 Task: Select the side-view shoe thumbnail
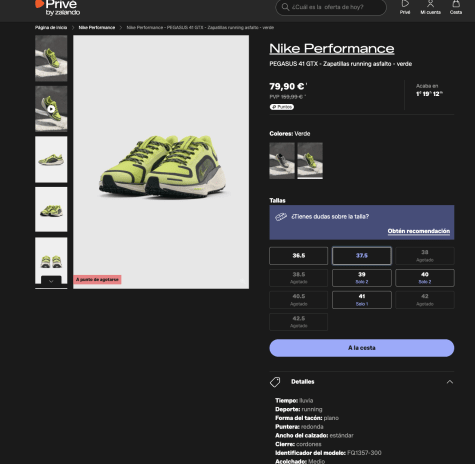coord(51,159)
